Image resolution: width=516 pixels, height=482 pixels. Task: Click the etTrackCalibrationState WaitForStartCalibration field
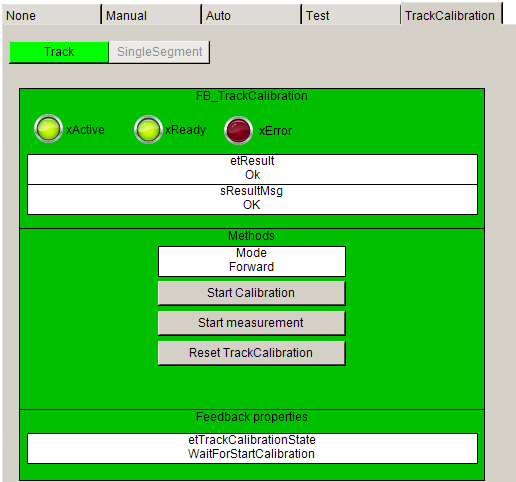(252, 448)
